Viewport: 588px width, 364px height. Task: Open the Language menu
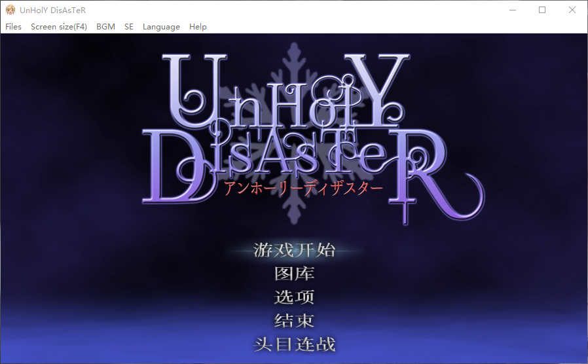[x=161, y=27]
